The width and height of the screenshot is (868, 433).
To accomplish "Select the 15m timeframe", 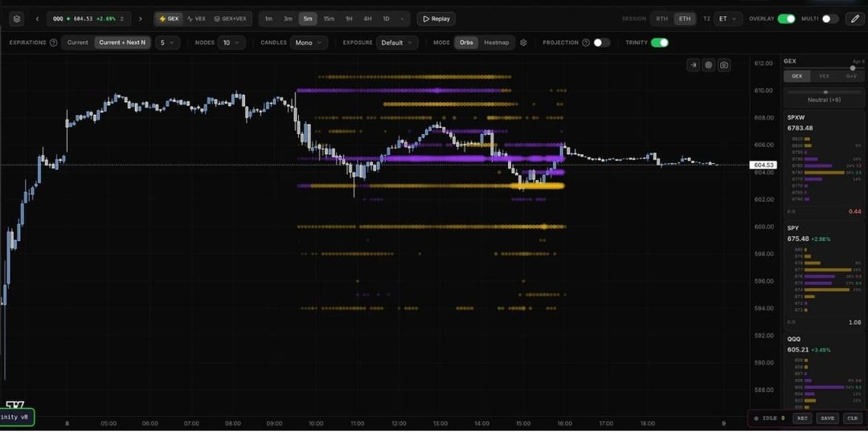I will (329, 18).
